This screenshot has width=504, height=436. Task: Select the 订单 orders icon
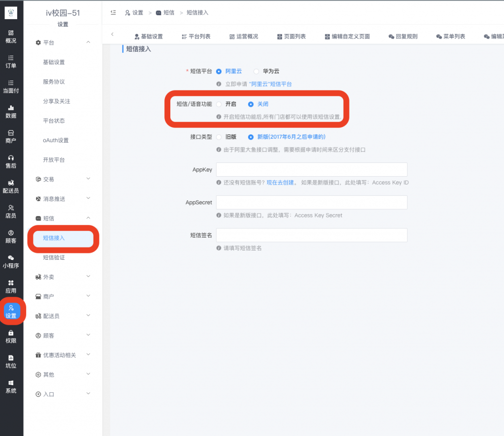[x=11, y=61]
